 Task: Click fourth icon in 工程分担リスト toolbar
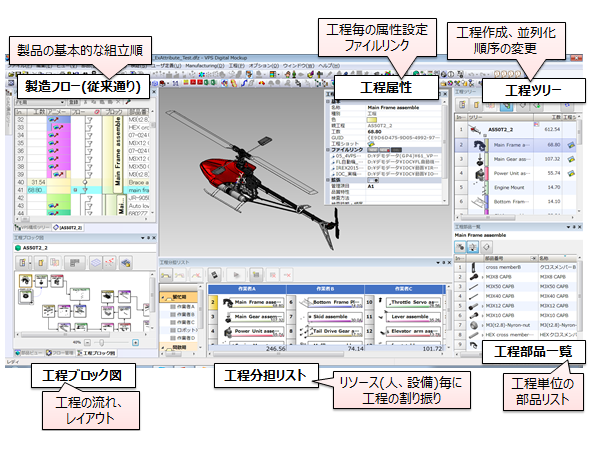(x=215, y=275)
